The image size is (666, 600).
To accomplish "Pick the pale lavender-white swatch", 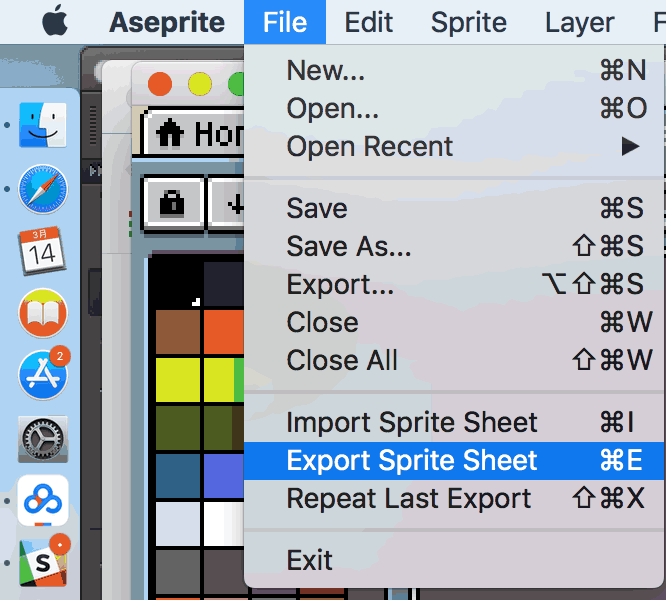I will [x=178, y=524].
